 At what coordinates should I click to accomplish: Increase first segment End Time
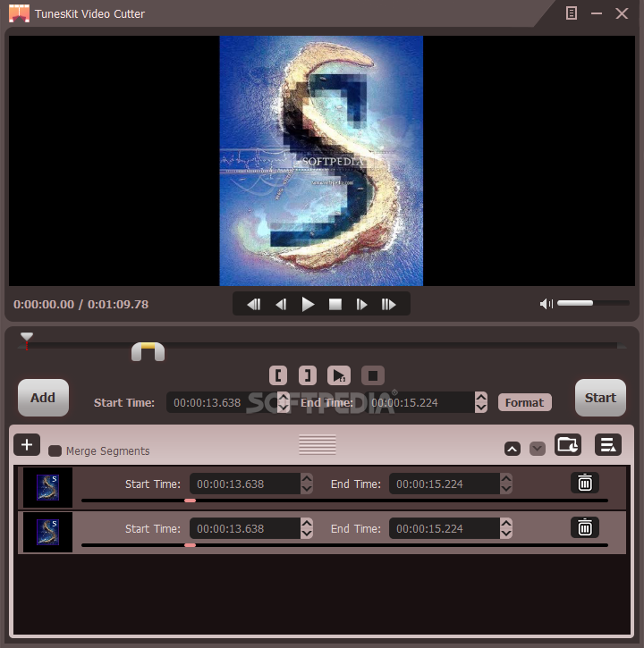[506, 478]
